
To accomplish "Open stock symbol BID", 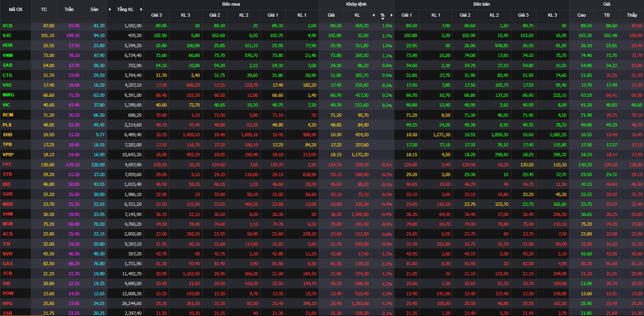I will click(x=7, y=184).
